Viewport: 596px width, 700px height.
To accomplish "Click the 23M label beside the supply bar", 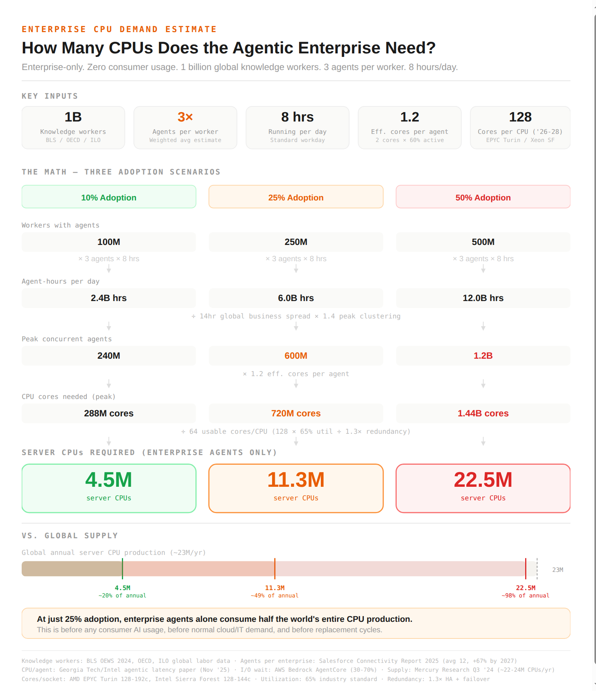I will [x=558, y=570].
